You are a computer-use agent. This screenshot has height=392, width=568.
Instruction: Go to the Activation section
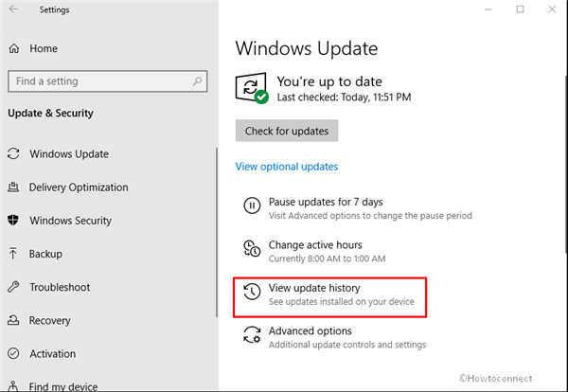52,353
